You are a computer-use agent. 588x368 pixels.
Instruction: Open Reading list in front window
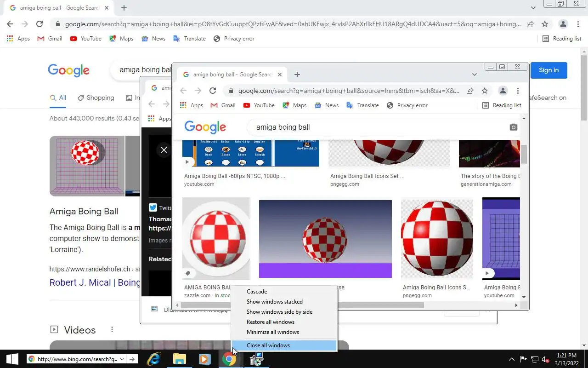[x=502, y=105]
